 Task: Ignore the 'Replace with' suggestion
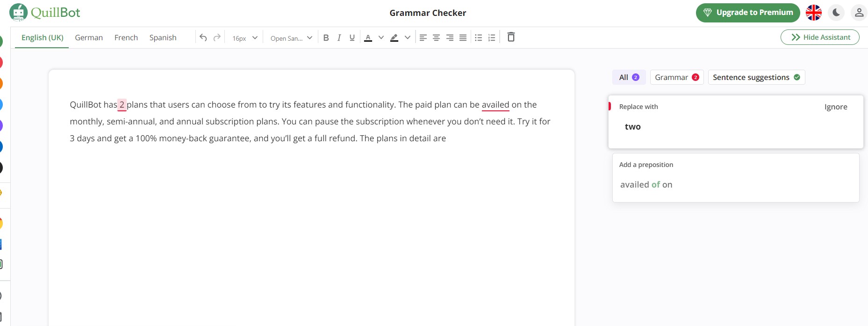click(836, 107)
